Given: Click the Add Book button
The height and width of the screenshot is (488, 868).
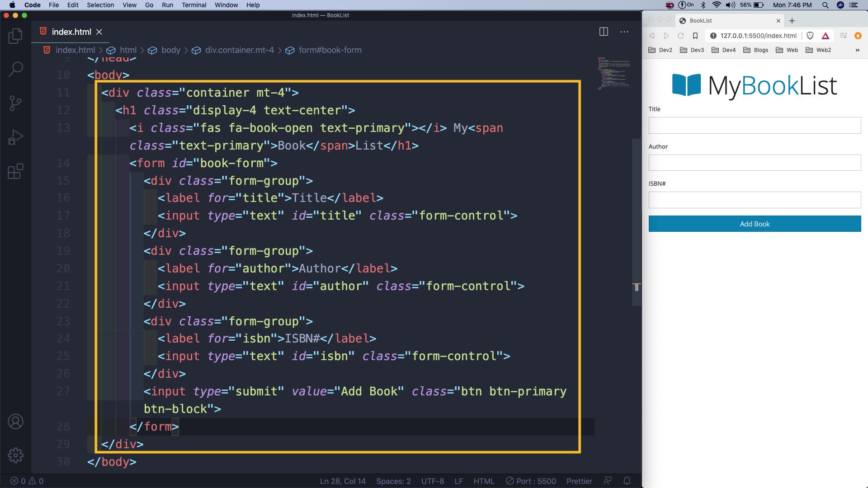Looking at the screenshot, I should click(x=755, y=224).
